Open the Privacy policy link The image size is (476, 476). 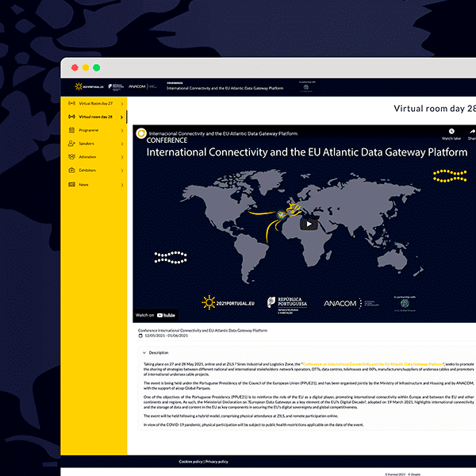pyautogui.click(x=217, y=462)
